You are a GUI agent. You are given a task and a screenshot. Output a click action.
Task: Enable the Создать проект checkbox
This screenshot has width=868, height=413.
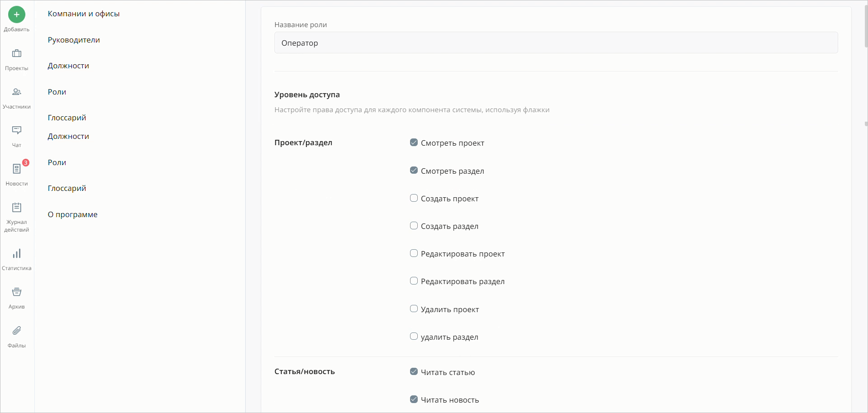(414, 198)
